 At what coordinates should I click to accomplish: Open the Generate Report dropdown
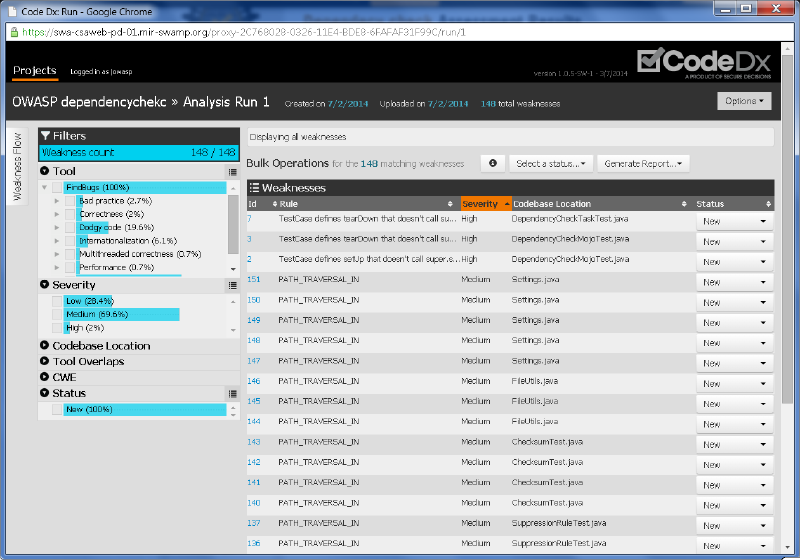(646, 163)
